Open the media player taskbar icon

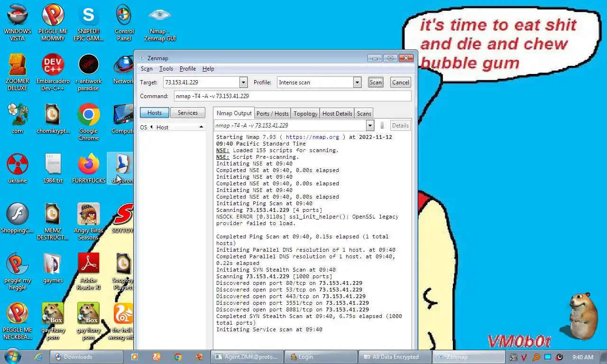tap(134, 357)
